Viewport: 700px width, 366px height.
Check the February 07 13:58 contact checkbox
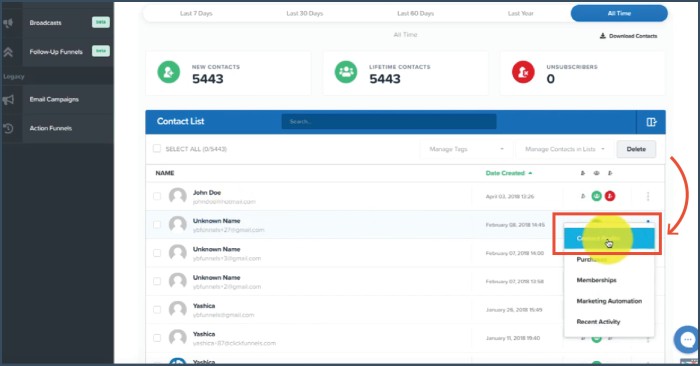(157, 281)
